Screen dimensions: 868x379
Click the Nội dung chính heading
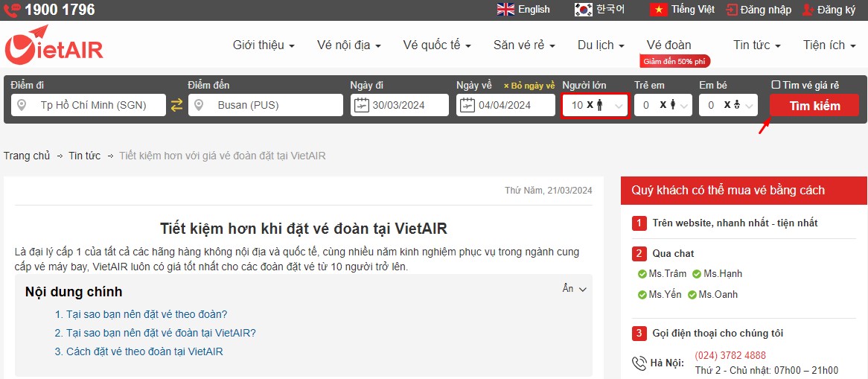(x=74, y=291)
